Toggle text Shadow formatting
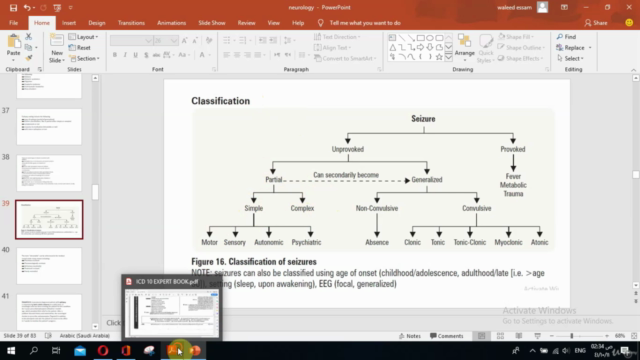 coord(146,55)
